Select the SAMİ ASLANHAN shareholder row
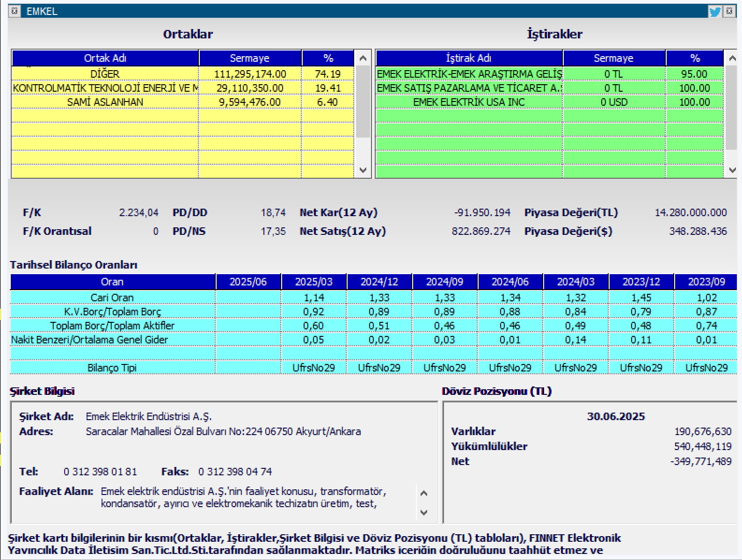The image size is (742, 560). 182,102
